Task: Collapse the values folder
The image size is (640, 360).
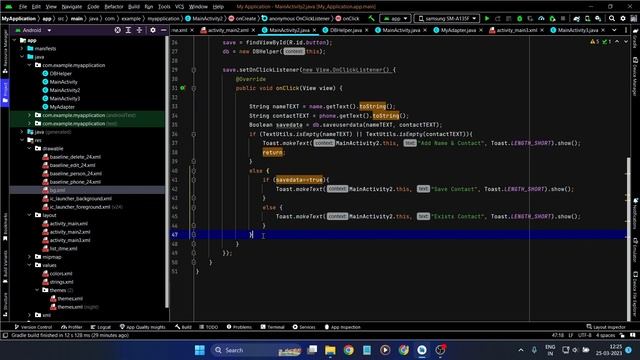Action: [29, 265]
